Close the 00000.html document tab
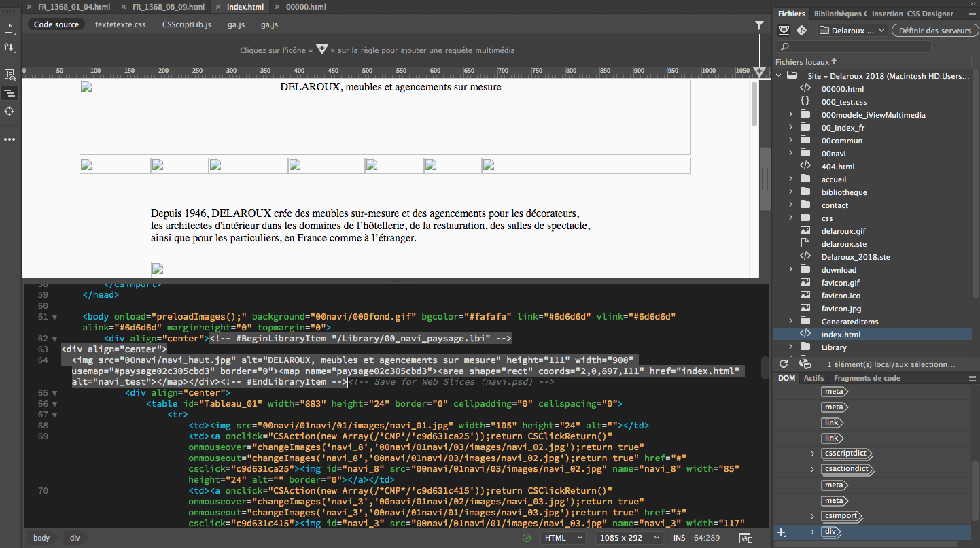The width and height of the screenshot is (980, 548). 277,7
